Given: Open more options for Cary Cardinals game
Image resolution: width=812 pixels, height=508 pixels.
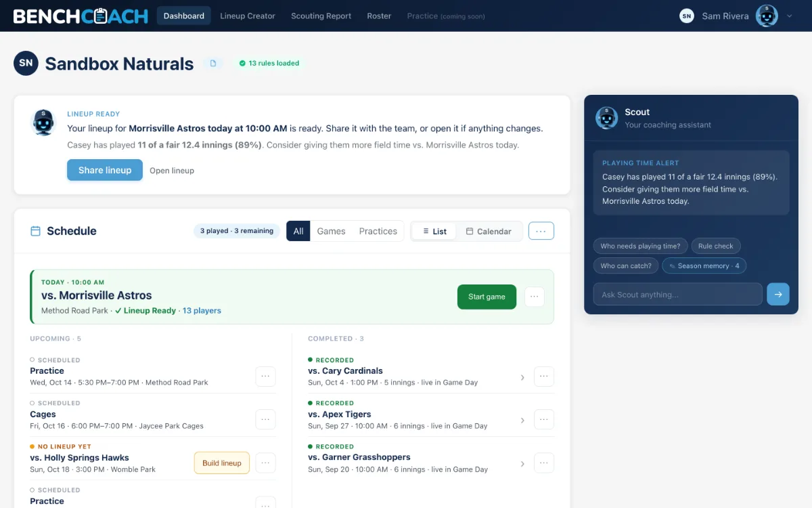Looking at the screenshot, I should [x=544, y=377].
